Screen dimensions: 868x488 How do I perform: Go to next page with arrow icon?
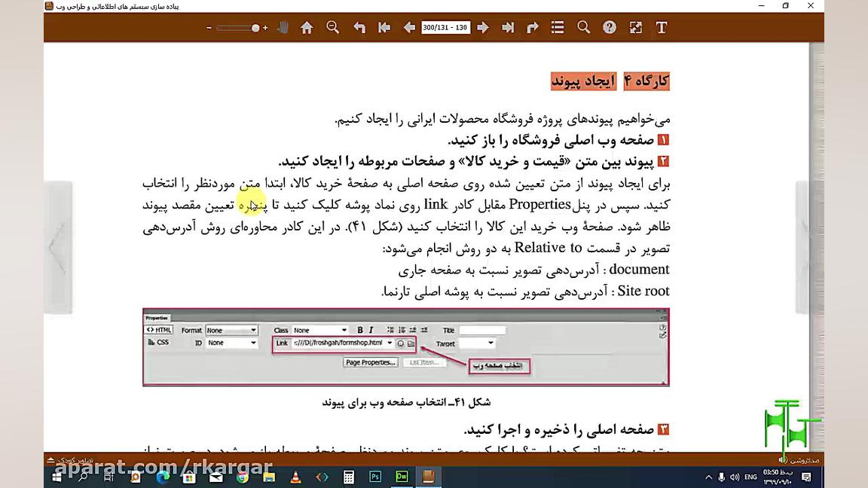482,27
